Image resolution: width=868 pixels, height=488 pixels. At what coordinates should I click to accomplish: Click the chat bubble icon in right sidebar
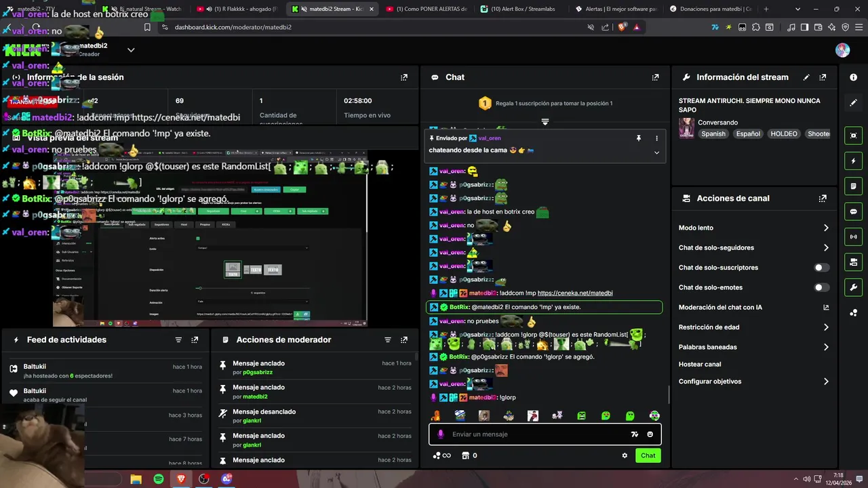853,211
